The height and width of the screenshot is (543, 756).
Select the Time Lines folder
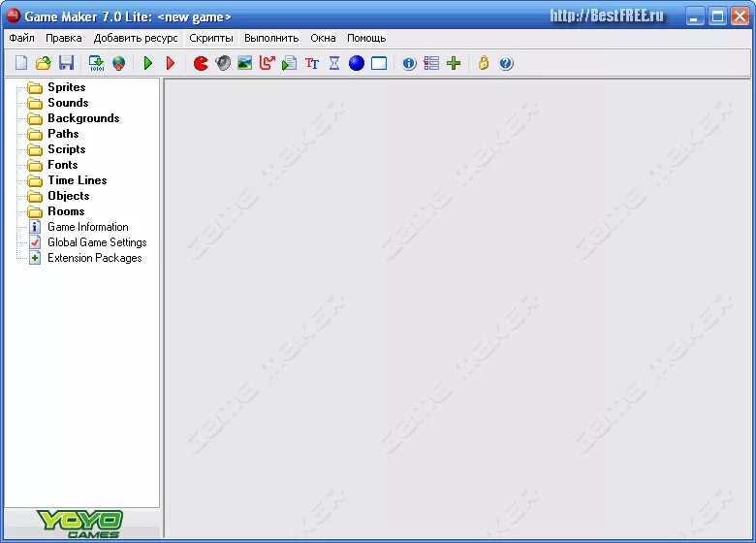pos(78,180)
